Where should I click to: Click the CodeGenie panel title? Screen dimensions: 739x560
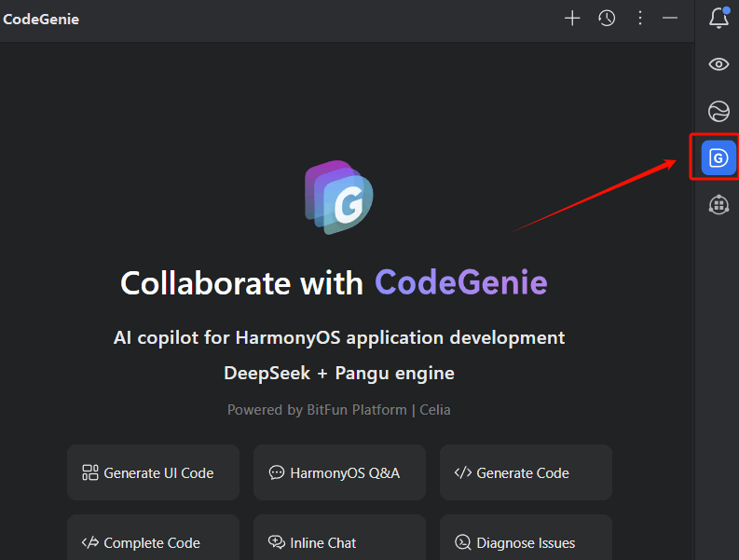(x=41, y=20)
